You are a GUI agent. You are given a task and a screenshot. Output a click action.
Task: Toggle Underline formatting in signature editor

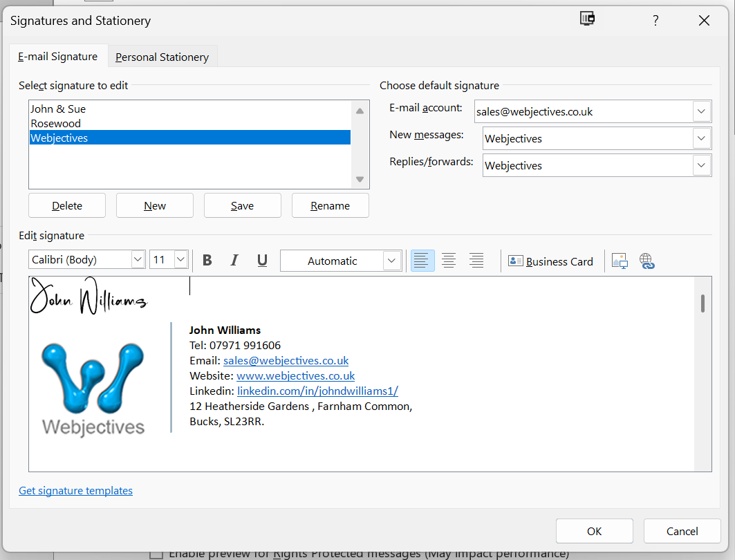point(262,260)
